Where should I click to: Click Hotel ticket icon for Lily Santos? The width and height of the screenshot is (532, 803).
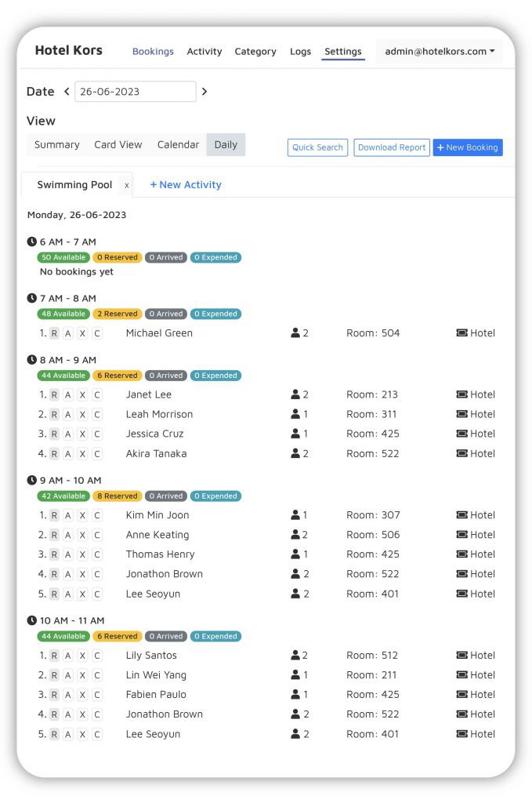coord(461,655)
